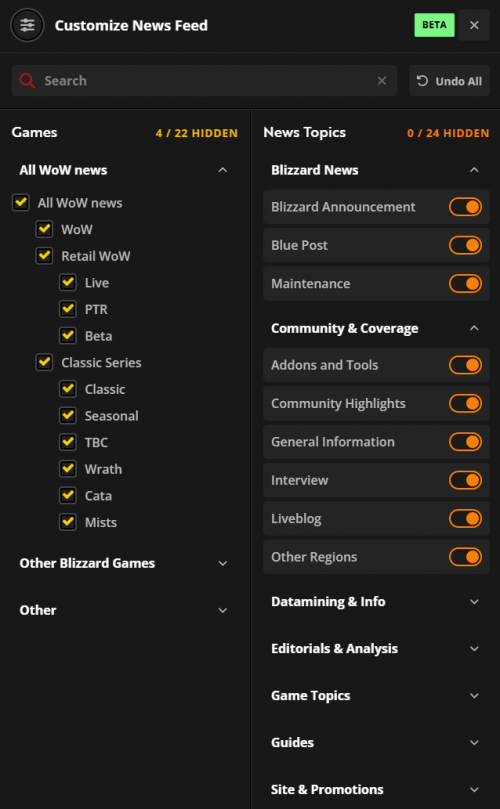
Task: Uncheck the Retail WoW checkbox
Action: tap(44, 255)
